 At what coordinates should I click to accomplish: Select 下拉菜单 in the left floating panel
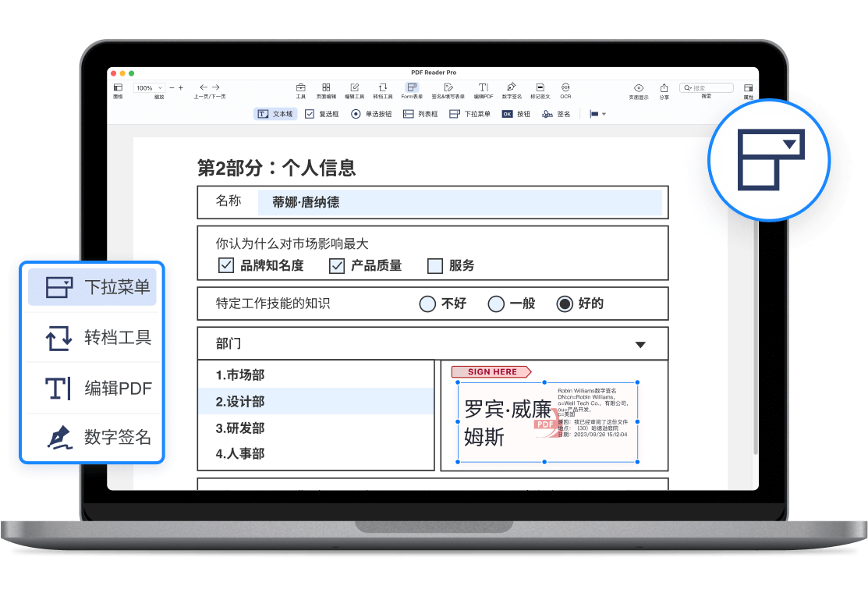[93, 287]
